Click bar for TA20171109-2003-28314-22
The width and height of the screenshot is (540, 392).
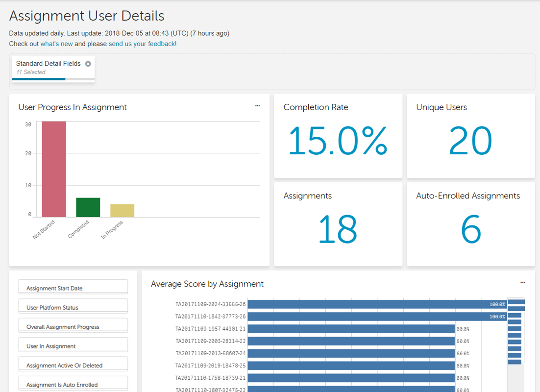point(351,341)
